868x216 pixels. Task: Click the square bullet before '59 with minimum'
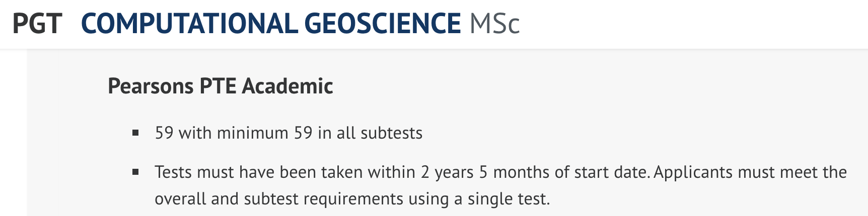pos(135,133)
